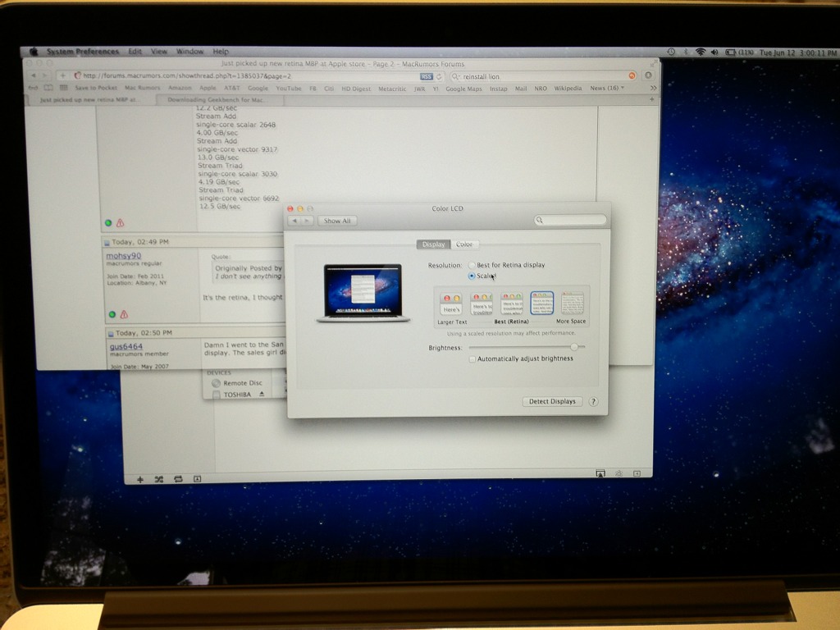This screenshot has height=630, width=840.
Task: Open the YouTube bookmark
Action: coord(289,89)
